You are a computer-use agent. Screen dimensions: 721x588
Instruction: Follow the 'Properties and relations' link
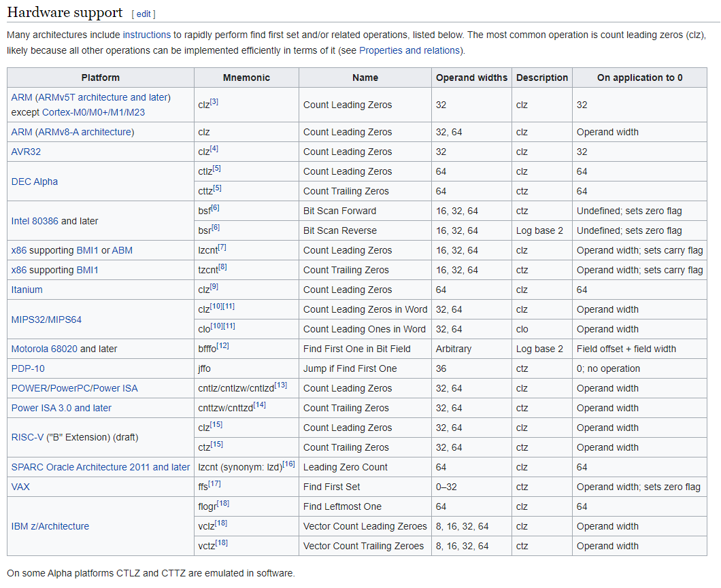coord(409,50)
